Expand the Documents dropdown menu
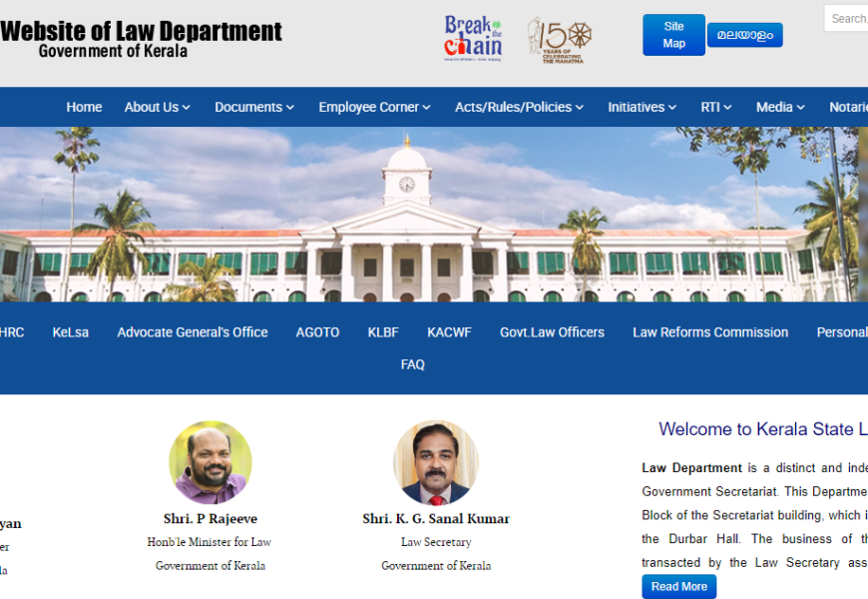The height and width of the screenshot is (599, 868). pos(254,107)
